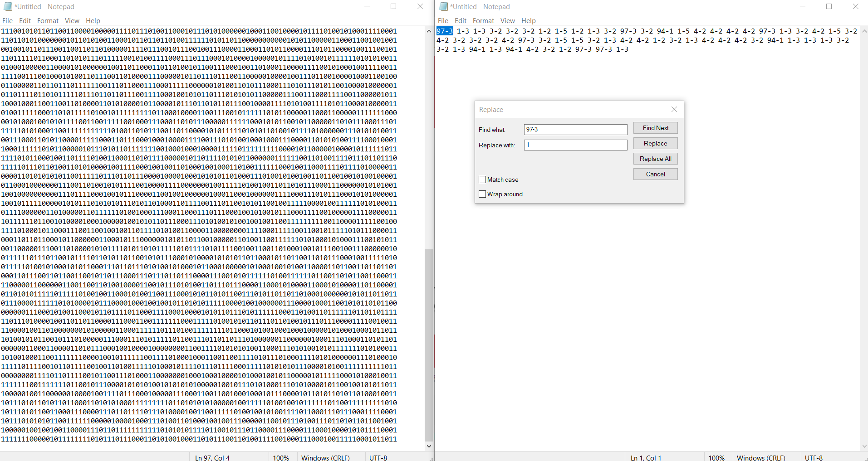Click the left window vertical scrollbar thumb
This screenshot has width=868, height=461.
pyautogui.click(x=429, y=345)
